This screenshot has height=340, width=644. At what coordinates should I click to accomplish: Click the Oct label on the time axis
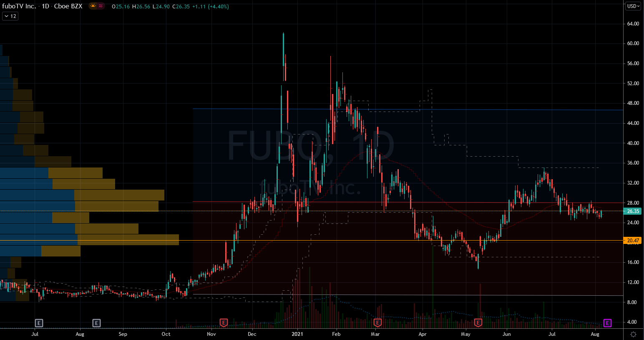[166, 334]
